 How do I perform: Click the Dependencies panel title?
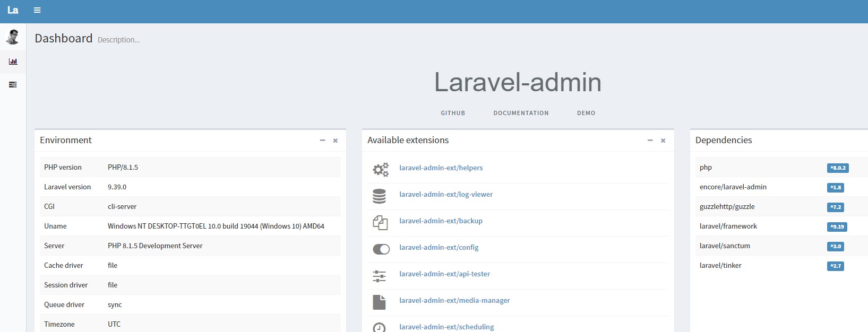coord(724,140)
